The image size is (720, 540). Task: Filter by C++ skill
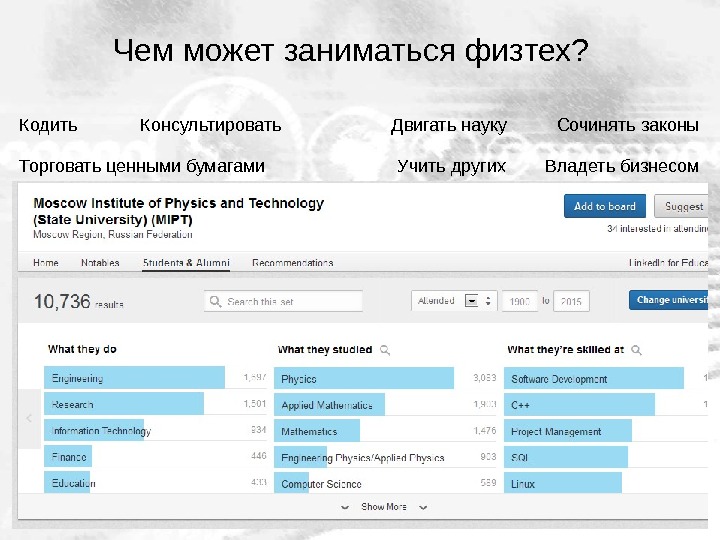pyautogui.click(x=579, y=405)
